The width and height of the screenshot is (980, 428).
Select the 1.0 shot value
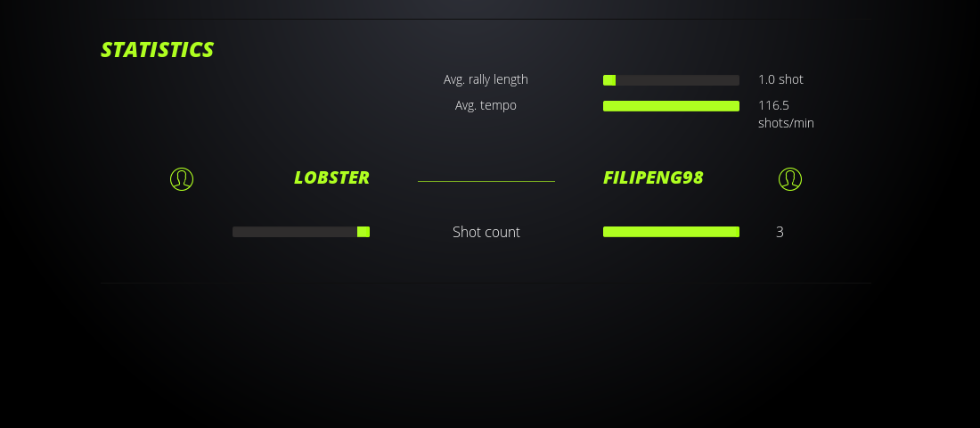point(780,79)
